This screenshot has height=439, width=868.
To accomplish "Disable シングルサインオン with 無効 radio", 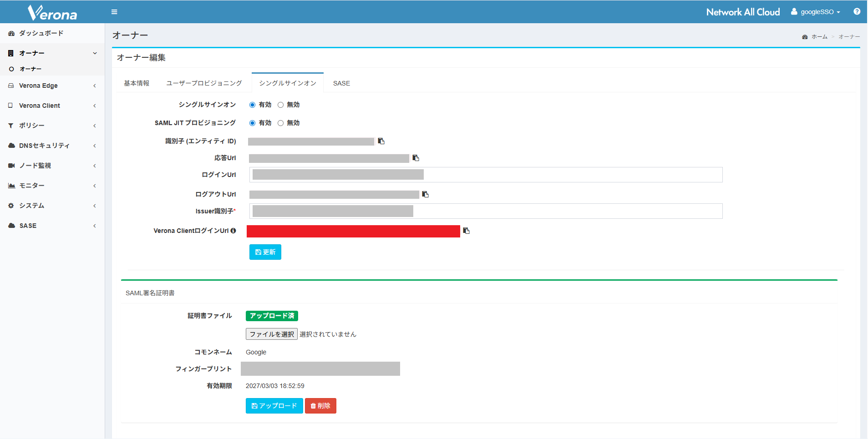I will 280,105.
